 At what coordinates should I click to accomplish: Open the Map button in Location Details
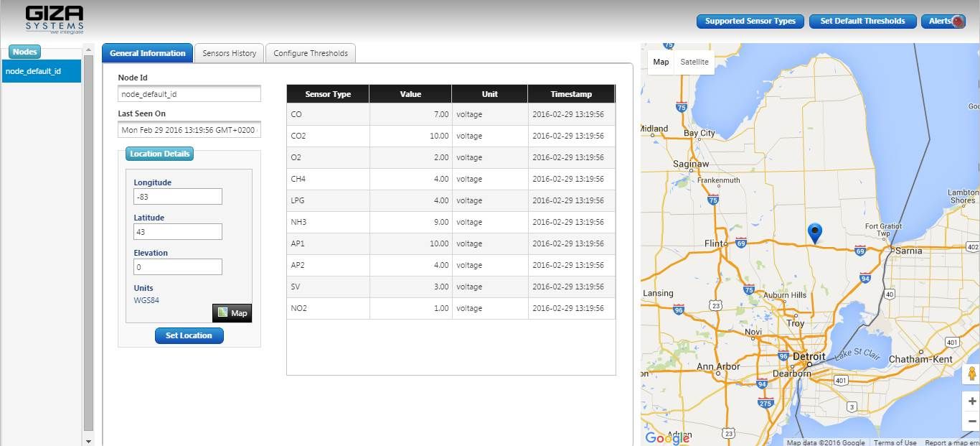(232, 312)
